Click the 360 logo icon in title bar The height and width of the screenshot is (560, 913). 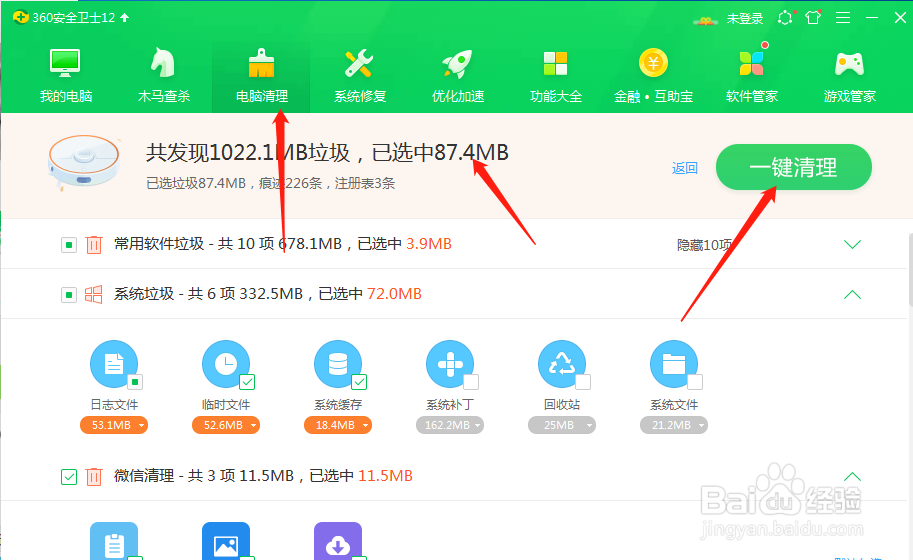click(x=21, y=17)
